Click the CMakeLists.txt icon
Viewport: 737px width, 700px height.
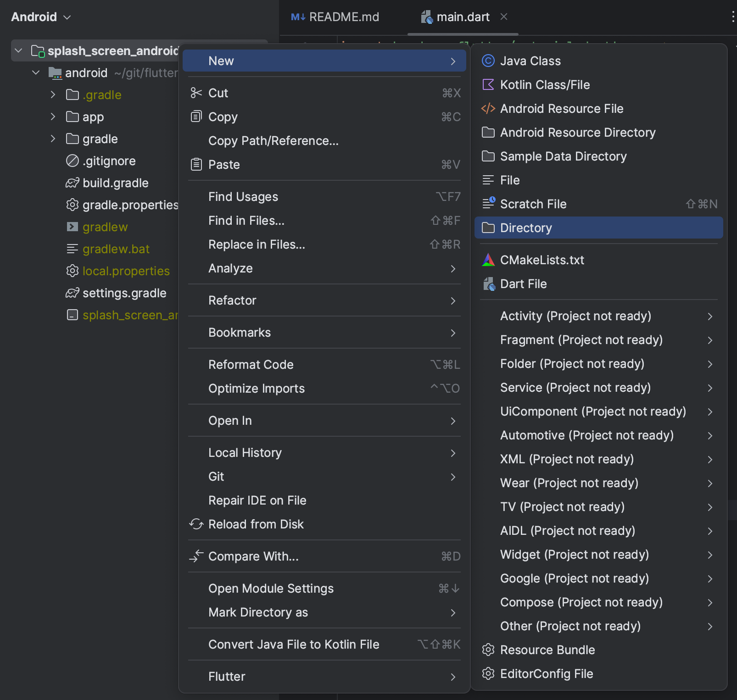click(488, 260)
